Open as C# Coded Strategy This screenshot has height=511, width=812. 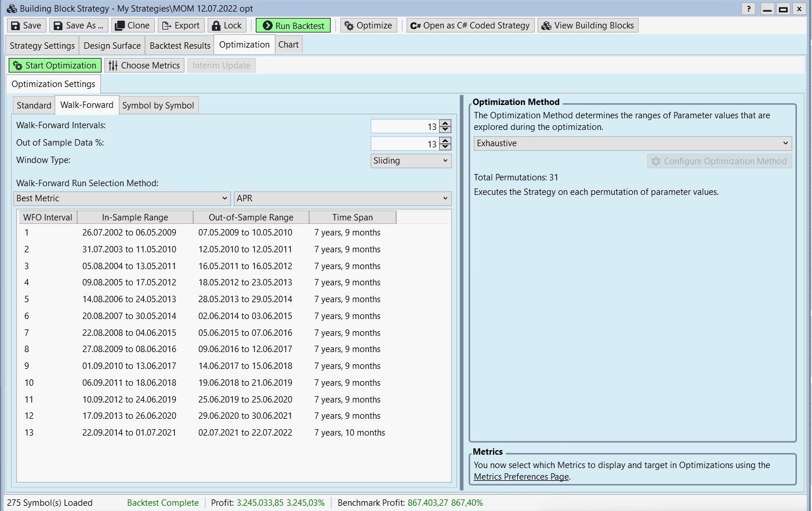click(470, 26)
